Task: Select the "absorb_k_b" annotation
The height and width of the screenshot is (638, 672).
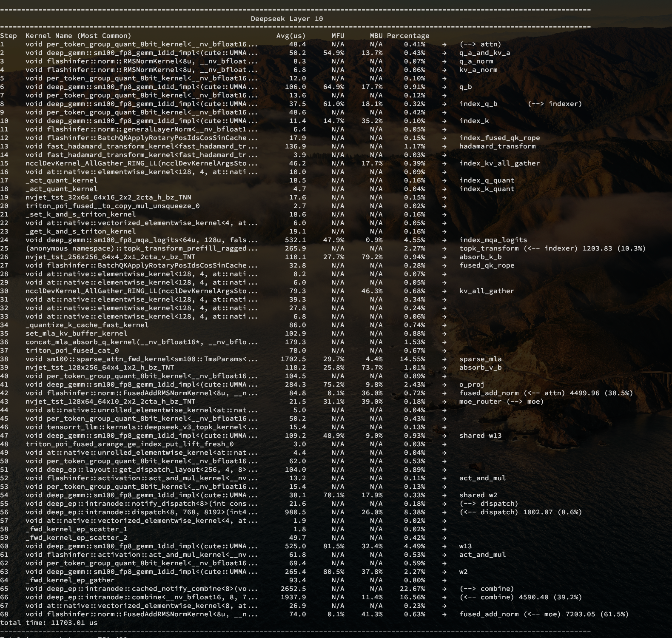Action: pyautogui.click(x=480, y=257)
